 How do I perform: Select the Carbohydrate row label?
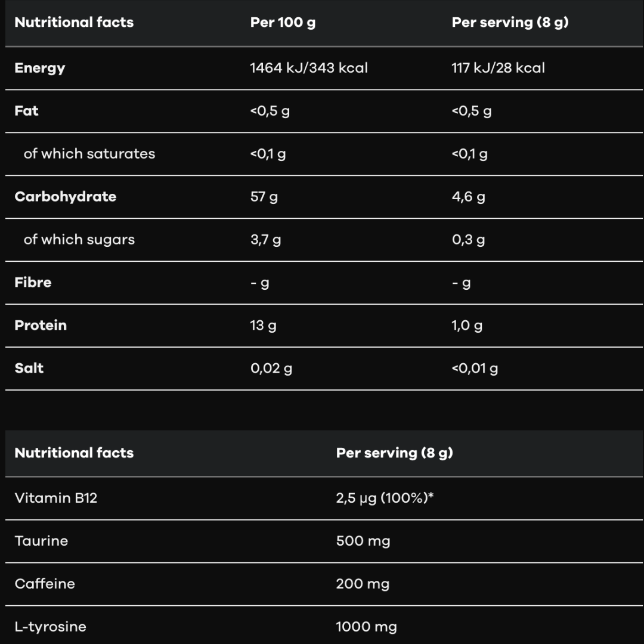pos(65,197)
